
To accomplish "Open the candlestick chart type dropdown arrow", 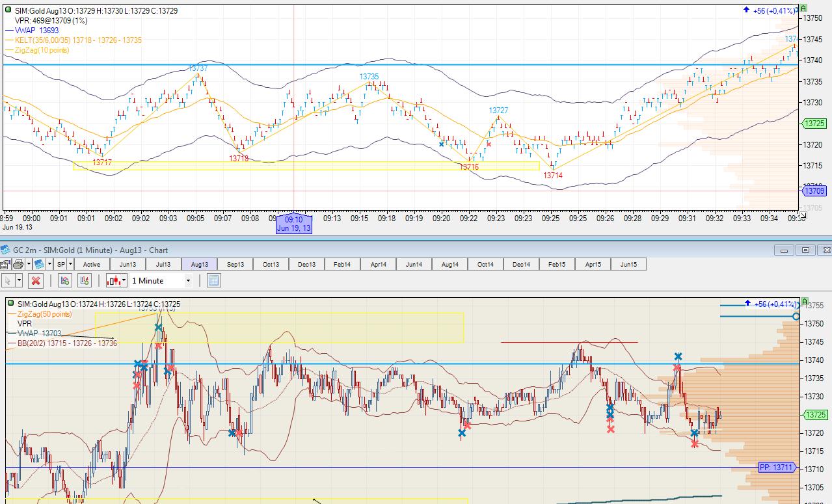I will tap(124, 281).
